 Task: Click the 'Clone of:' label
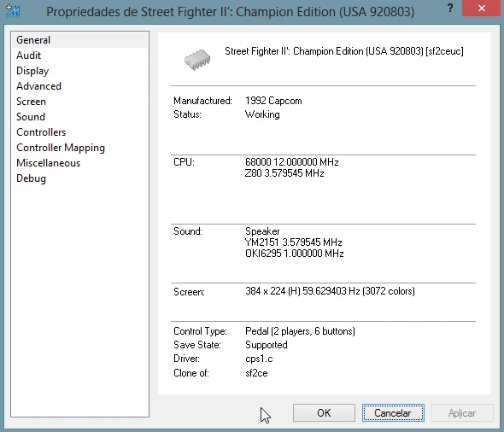191,373
